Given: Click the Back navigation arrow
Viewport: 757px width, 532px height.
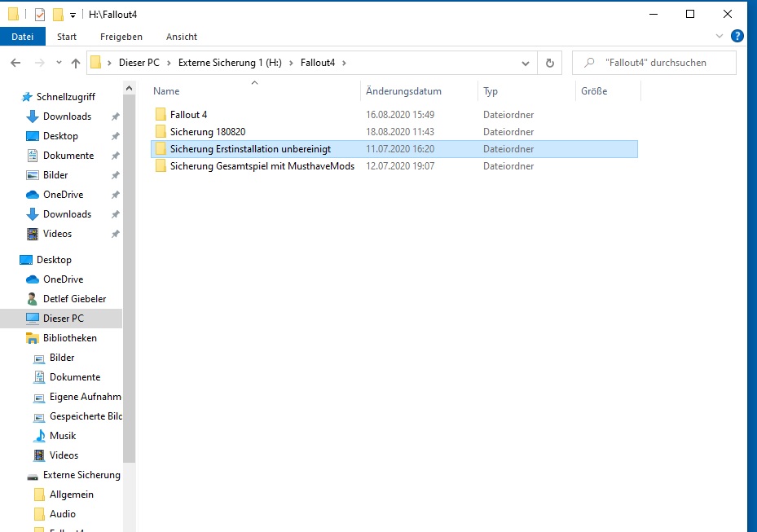Looking at the screenshot, I should [15, 63].
